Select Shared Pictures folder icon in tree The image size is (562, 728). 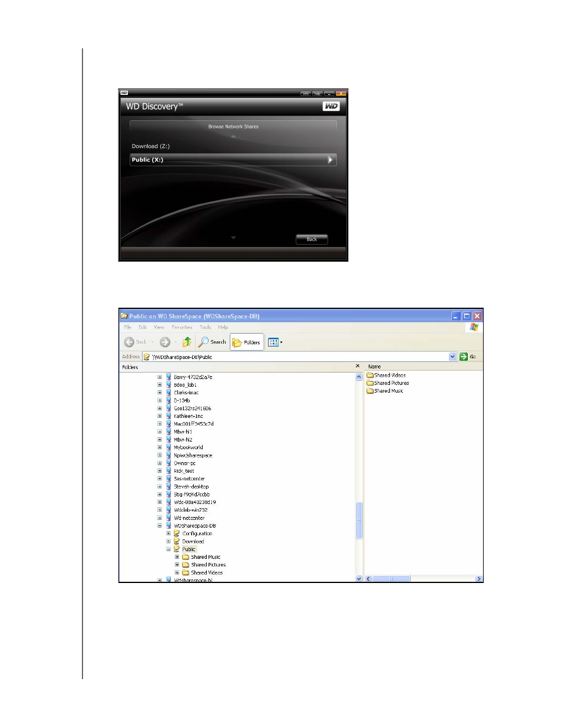pos(186,565)
